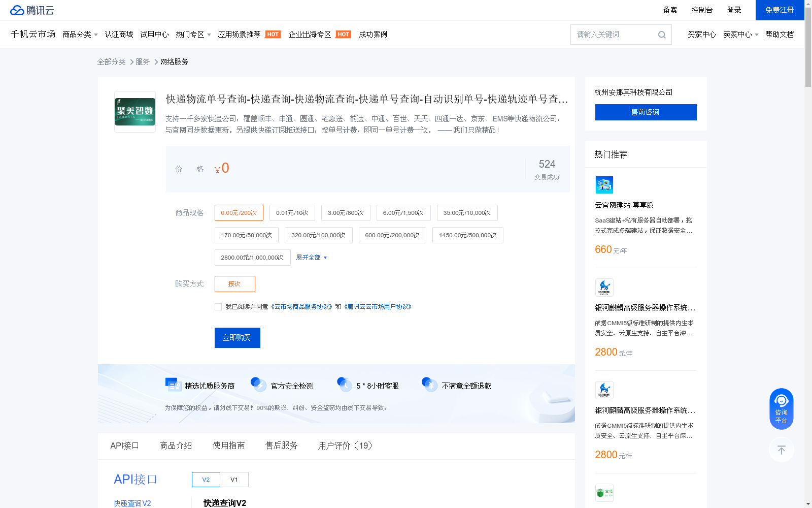Switch to the 商品介绍 tab
This screenshot has width=812, height=508.
pyautogui.click(x=176, y=446)
